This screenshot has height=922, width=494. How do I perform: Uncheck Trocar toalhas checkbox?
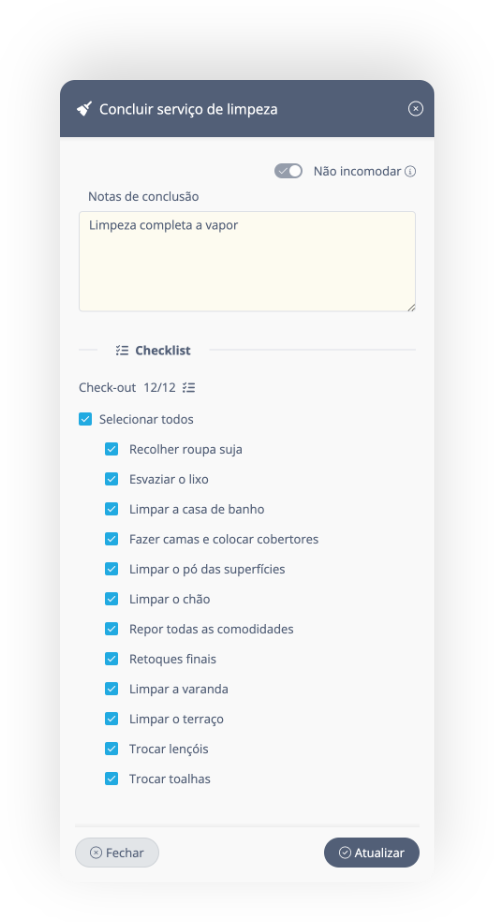pyautogui.click(x=111, y=779)
